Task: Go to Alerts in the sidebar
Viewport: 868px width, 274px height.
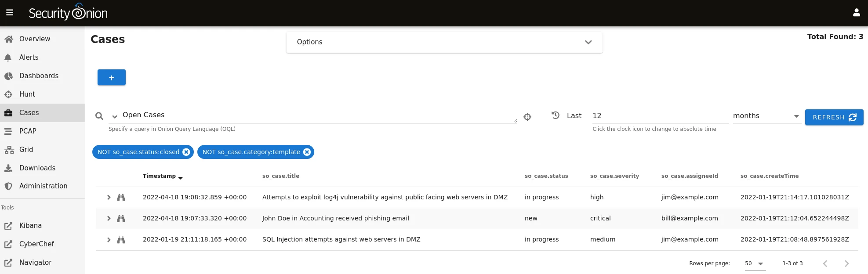Action: pos(29,58)
